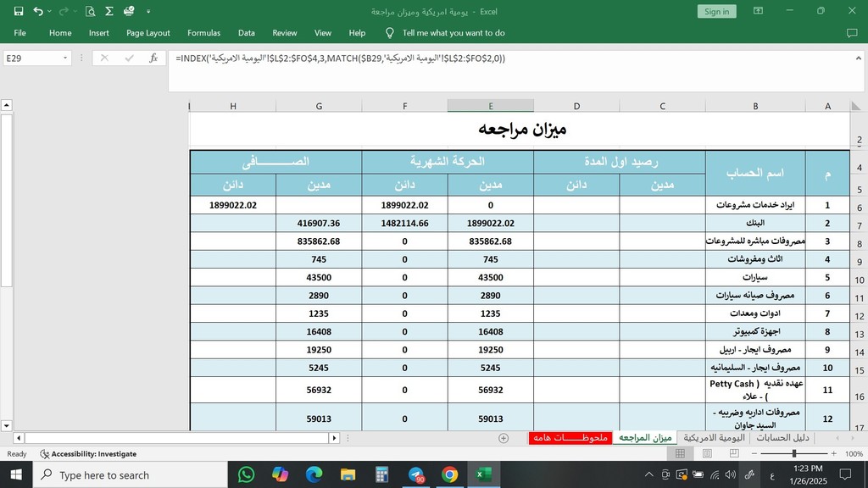Select column H cell with 1899022.02
The image size is (868, 488).
point(233,205)
